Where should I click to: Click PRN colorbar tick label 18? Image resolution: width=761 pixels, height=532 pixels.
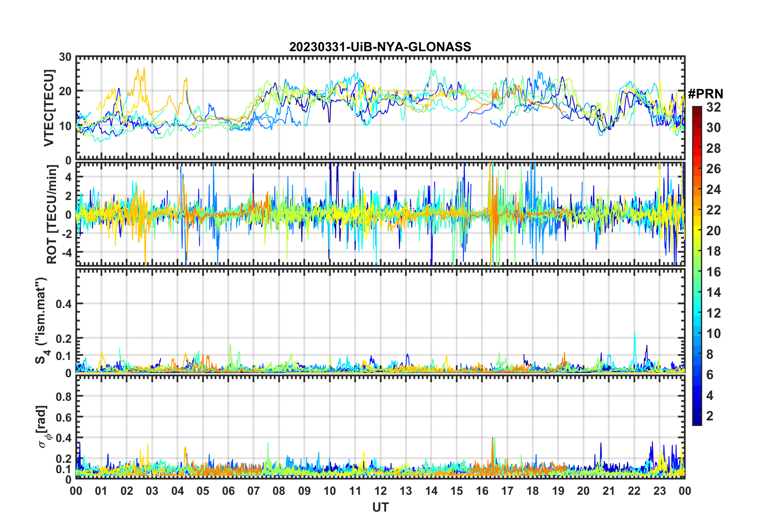point(713,251)
